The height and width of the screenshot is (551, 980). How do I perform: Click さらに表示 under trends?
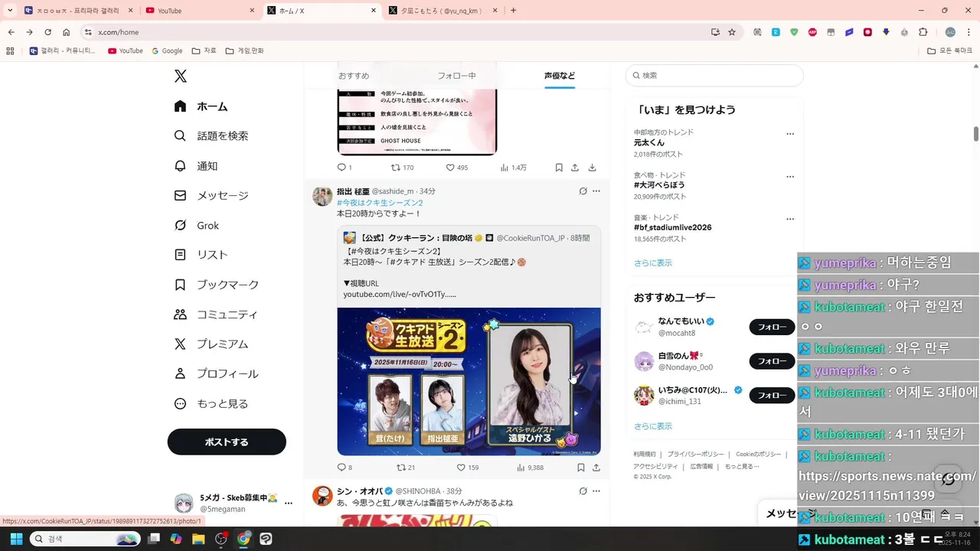click(x=652, y=262)
